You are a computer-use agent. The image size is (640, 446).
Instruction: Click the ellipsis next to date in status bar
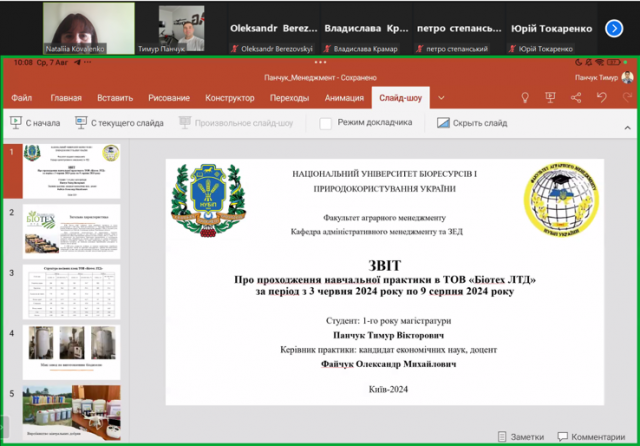point(87,62)
